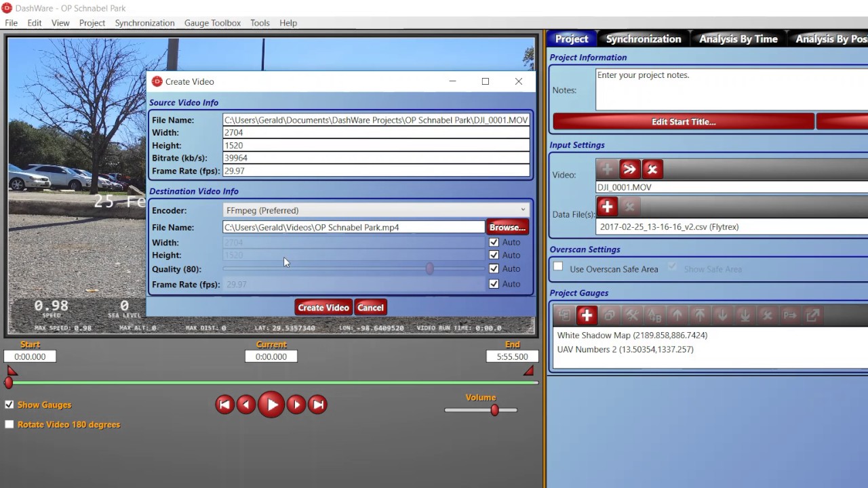Click the Volume slider knob
The height and width of the screenshot is (488, 868).
tap(494, 410)
